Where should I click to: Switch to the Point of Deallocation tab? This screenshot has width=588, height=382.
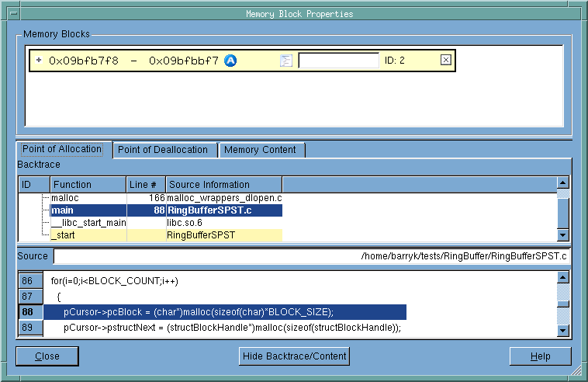coord(162,150)
